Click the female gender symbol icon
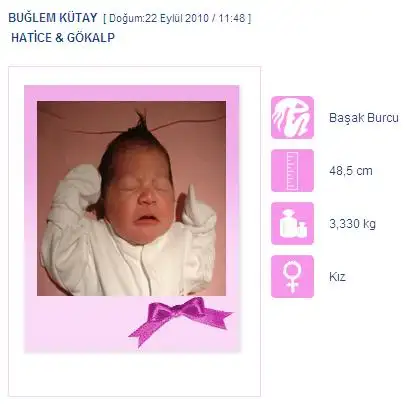This screenshot has height=411, width=409. [x=292, y=276]
